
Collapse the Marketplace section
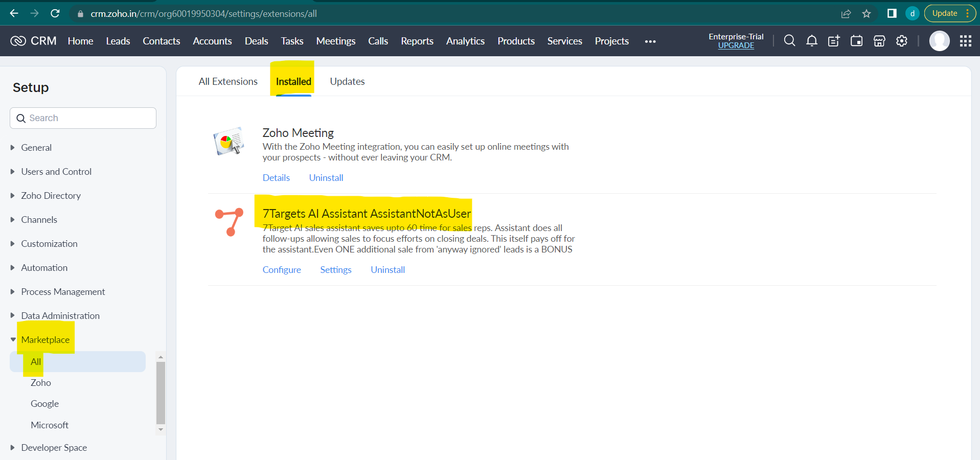click(13, 340)
